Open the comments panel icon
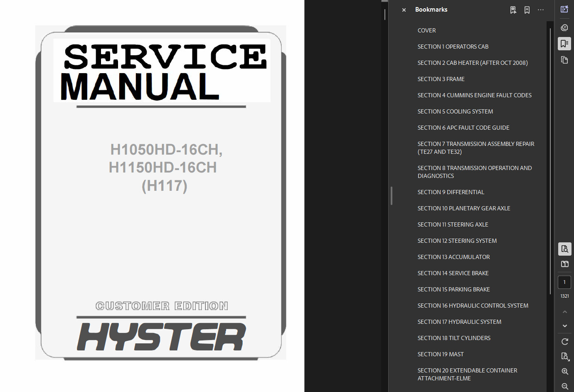The image size is (574, 392). tap(564, 28)
